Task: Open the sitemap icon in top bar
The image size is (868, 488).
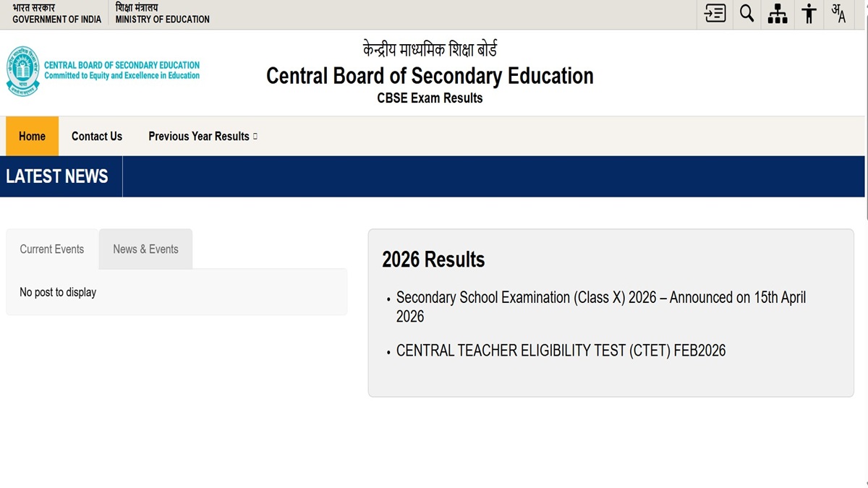Action: [778, 14]
